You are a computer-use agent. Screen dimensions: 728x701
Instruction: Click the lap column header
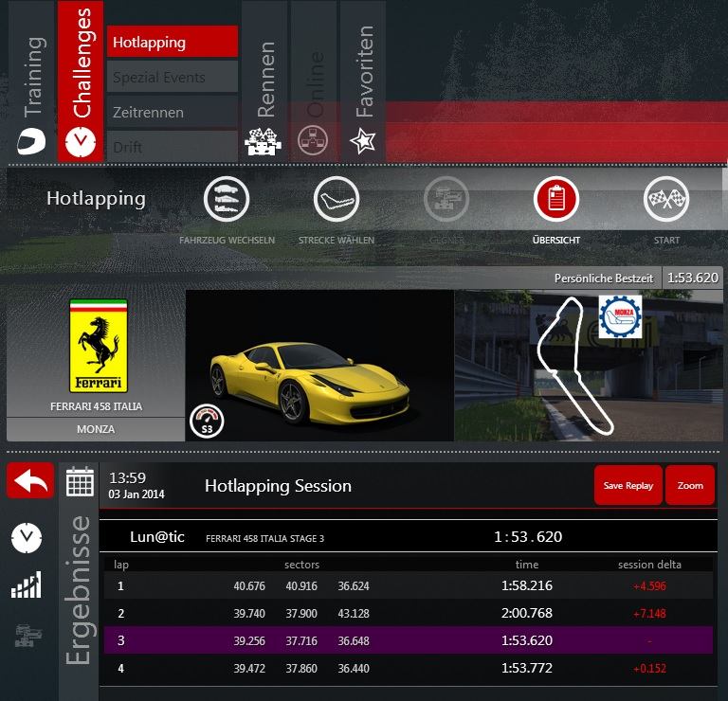121,565
